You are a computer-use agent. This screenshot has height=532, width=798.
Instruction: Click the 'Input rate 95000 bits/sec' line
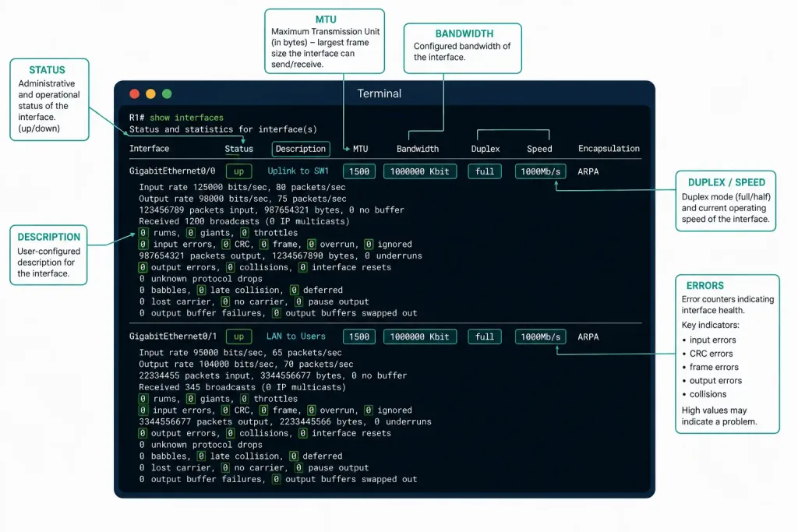point(240,353)
